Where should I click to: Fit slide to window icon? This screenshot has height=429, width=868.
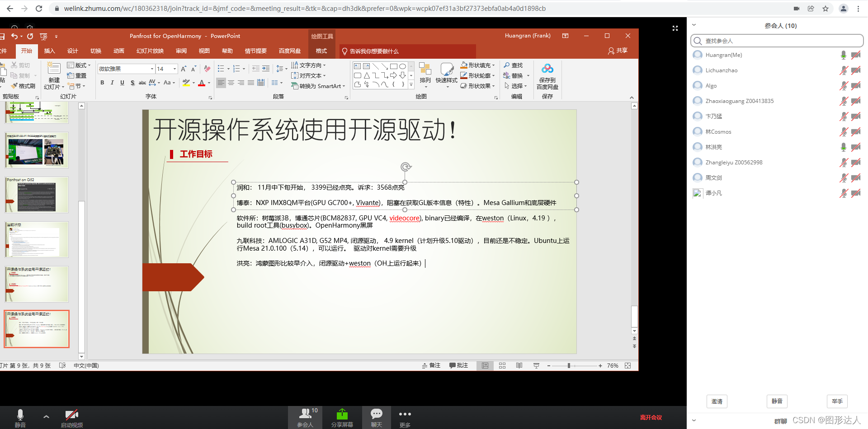click(x=628, y=366)
